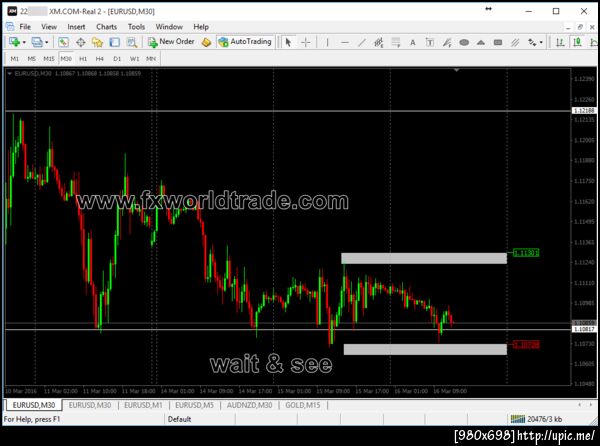Open the profiles icon
Screen dimensions: 600x446
point(37,42)
